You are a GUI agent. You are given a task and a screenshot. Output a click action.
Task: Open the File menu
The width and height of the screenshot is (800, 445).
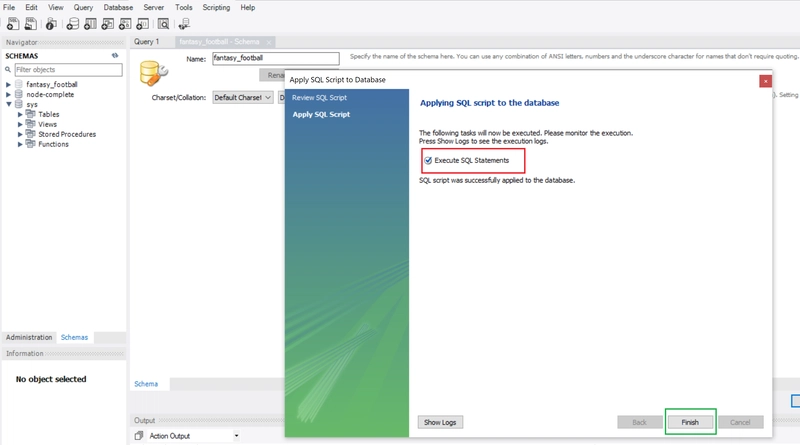coord(9,8)
